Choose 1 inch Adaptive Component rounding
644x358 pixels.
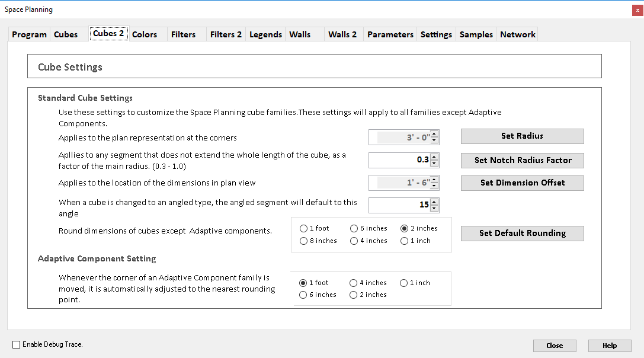tap(403, 283)
